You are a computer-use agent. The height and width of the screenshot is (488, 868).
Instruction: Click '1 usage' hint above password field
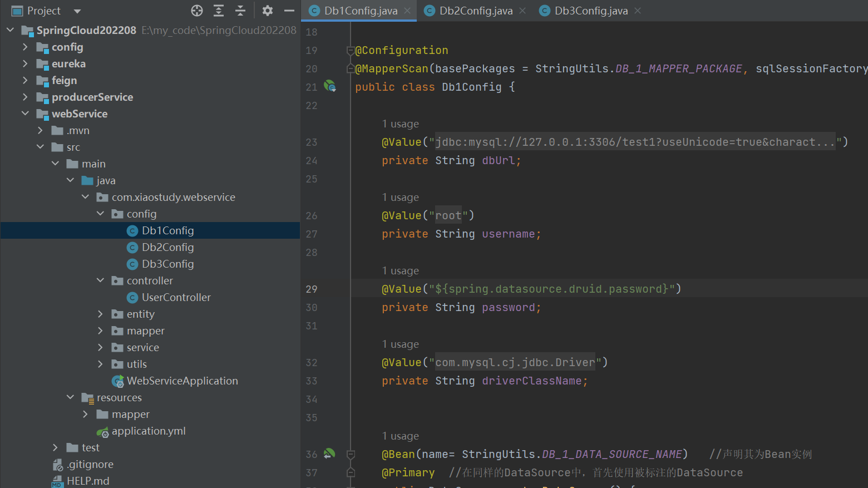point(401,270)
